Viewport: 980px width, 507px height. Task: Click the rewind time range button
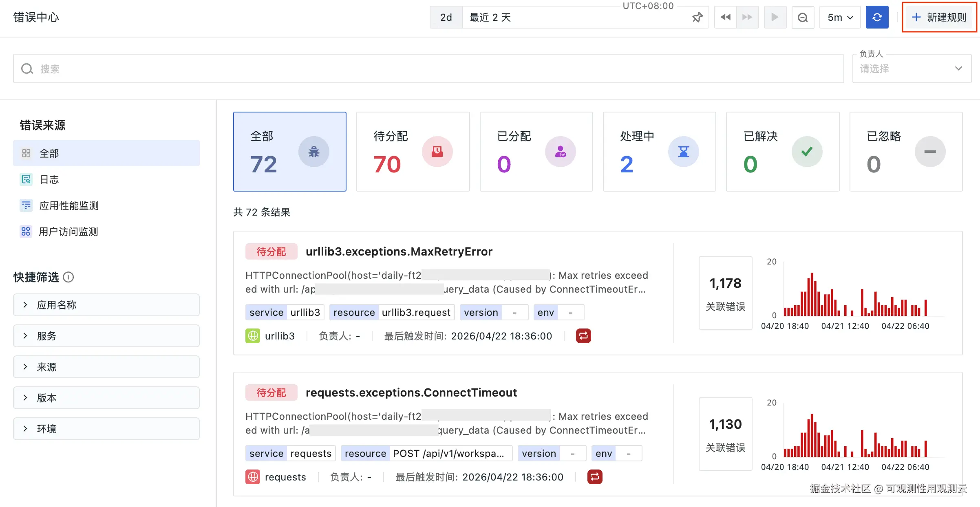[725, 17]
